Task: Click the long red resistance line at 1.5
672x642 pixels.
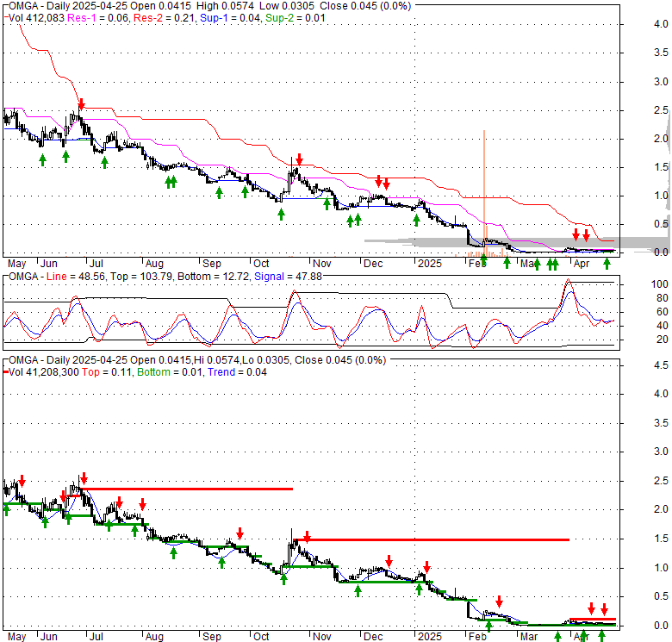Action: [431, 539]
